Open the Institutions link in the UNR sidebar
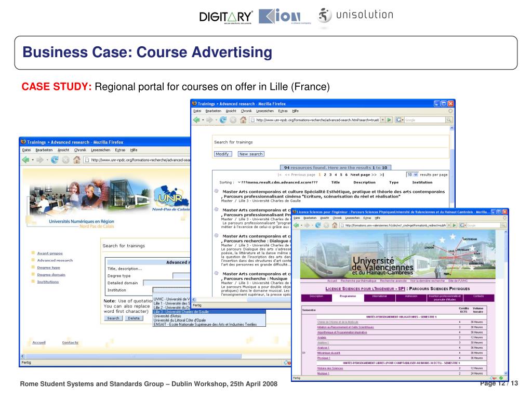The image size is (532, 399). coord(48,282)
